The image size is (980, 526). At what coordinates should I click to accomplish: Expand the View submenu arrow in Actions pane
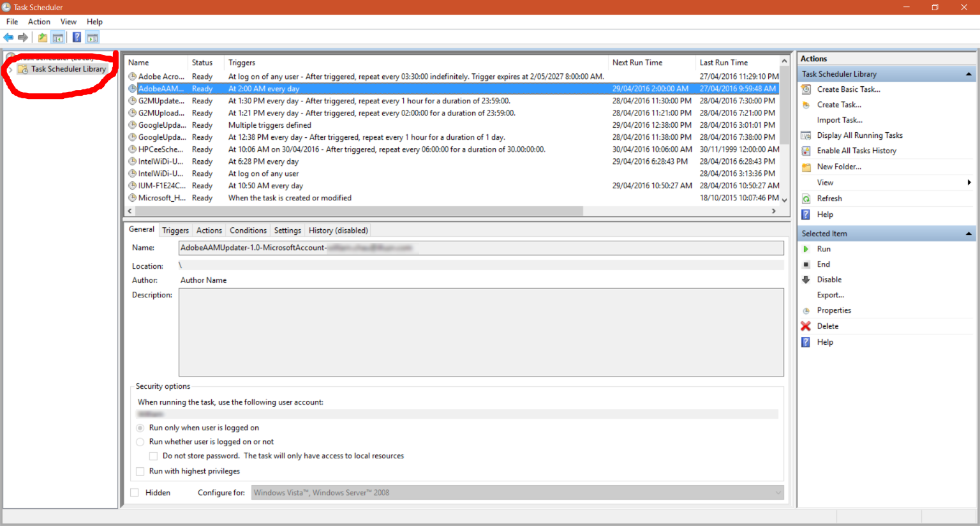coord(970,183)
